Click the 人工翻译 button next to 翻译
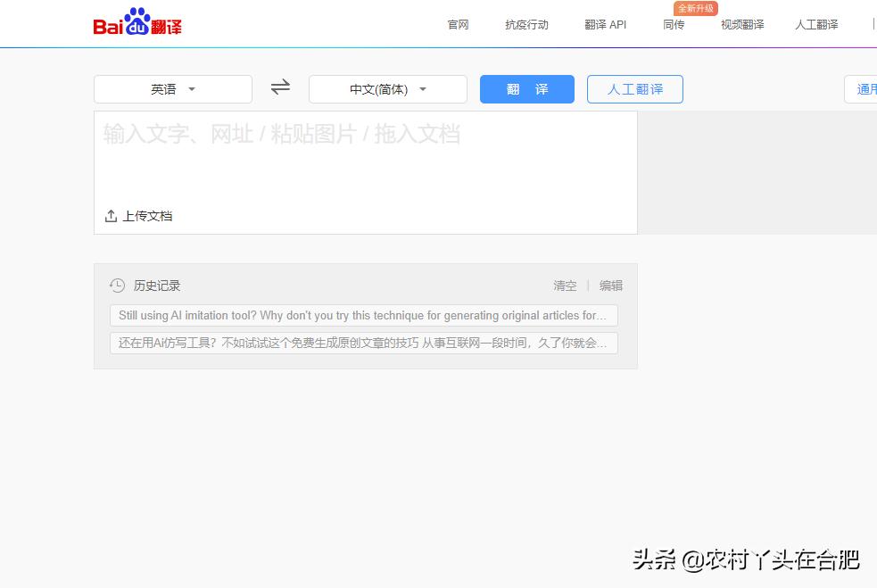 [x=634, y=88]
